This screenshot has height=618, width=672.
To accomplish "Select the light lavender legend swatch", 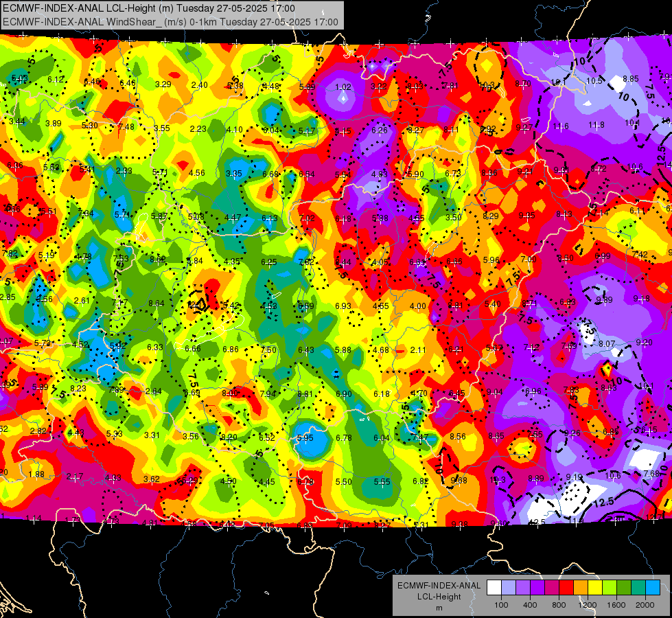I will 509,588.
